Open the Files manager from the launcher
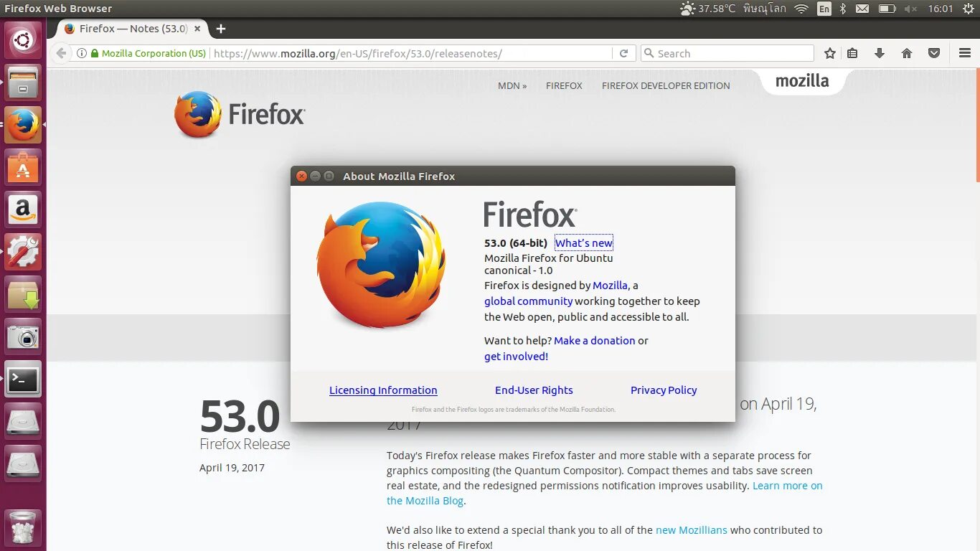The width and height of the screenshot is (980, 551). point(23,82)
